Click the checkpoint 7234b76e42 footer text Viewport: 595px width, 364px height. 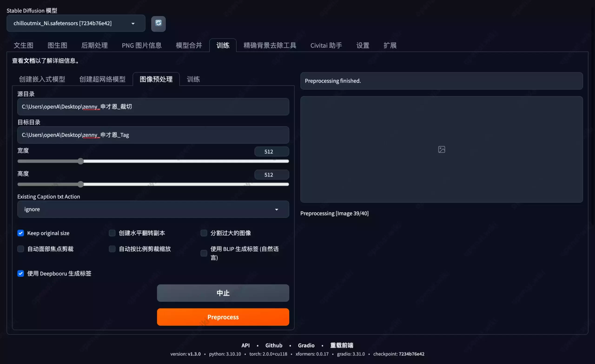click(x=399, y=354)
